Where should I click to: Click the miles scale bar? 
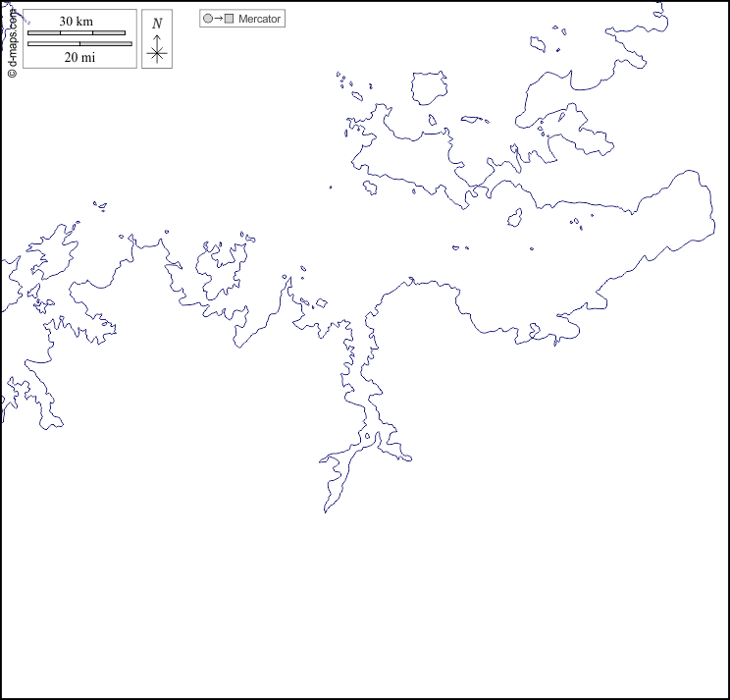[79, 43]
